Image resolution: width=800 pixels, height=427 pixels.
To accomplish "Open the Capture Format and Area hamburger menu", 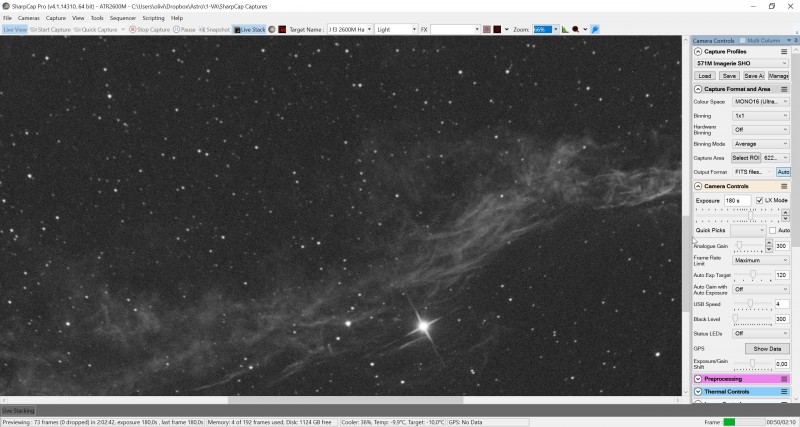I will click(784, 89).
